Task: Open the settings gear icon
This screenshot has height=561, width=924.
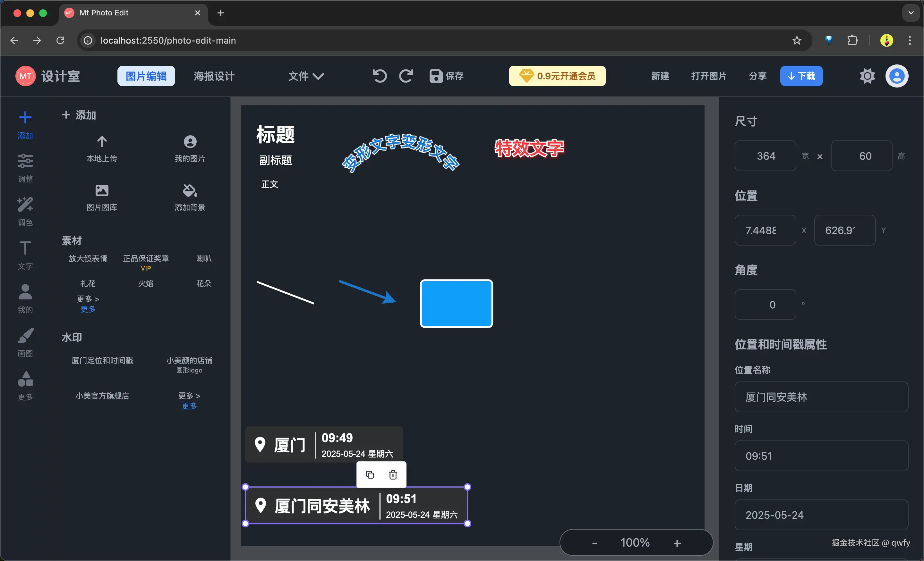Action: pos(867,76)
